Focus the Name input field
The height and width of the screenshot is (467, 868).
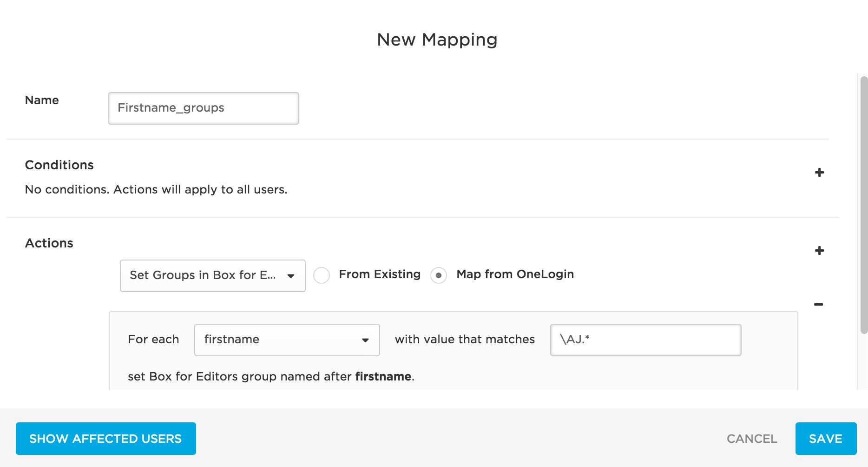coord(204,108)
